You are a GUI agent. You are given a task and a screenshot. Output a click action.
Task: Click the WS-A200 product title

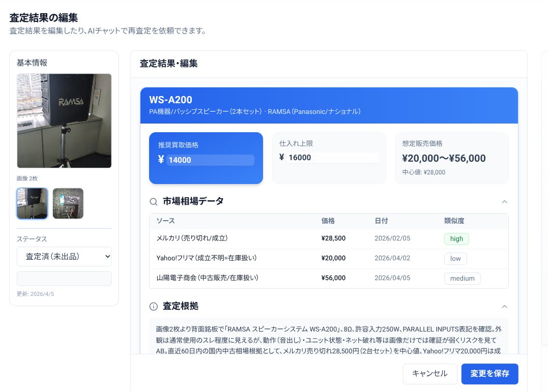click(170, 100)
